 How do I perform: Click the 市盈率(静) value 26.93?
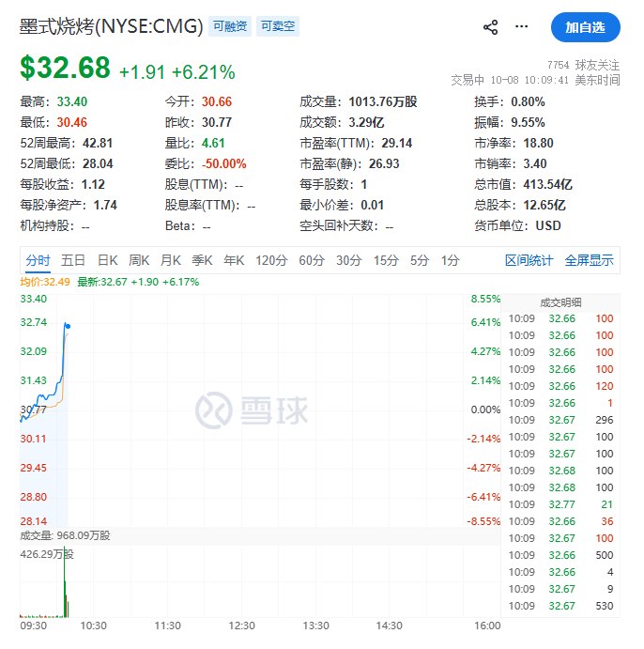384,164
